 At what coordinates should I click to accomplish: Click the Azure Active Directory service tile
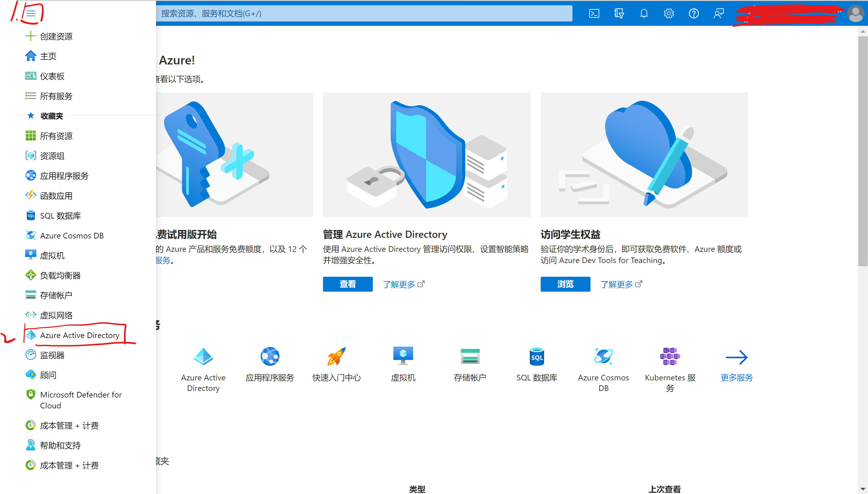point(203,369)
